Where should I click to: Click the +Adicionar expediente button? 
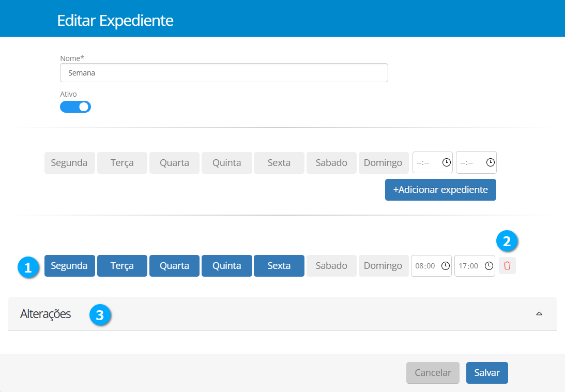[x=440, y=190]
